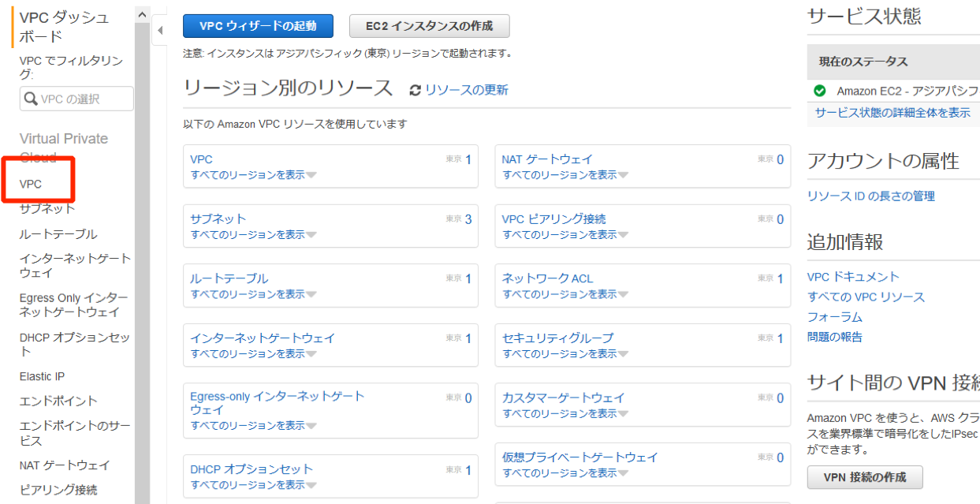The image size is (980, 504).
Task: Collapse the sidebar with the arrow handle
Action: (159, 30)
